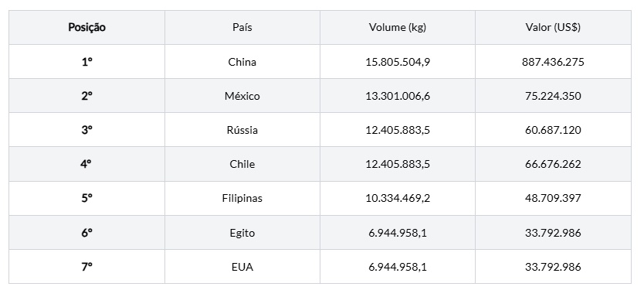Select the value 48.709.397 cell

(553, 198)
